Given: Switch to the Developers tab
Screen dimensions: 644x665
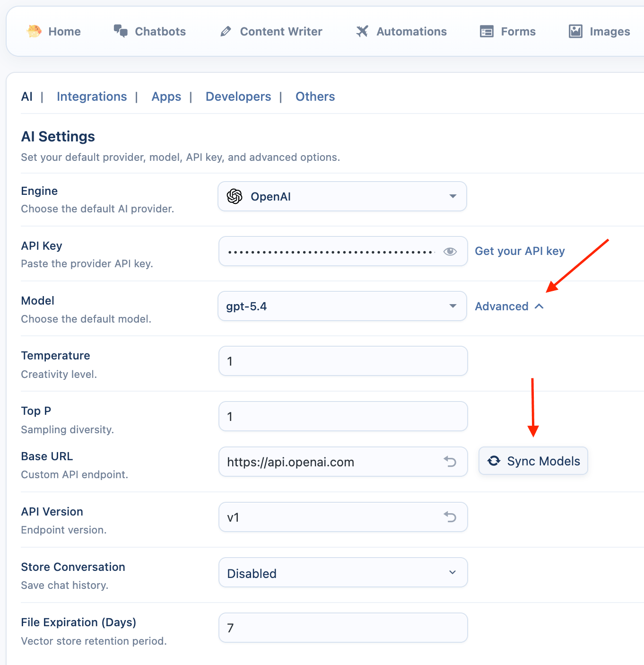Looking at the screenshot, I should [x=238, y=96].
